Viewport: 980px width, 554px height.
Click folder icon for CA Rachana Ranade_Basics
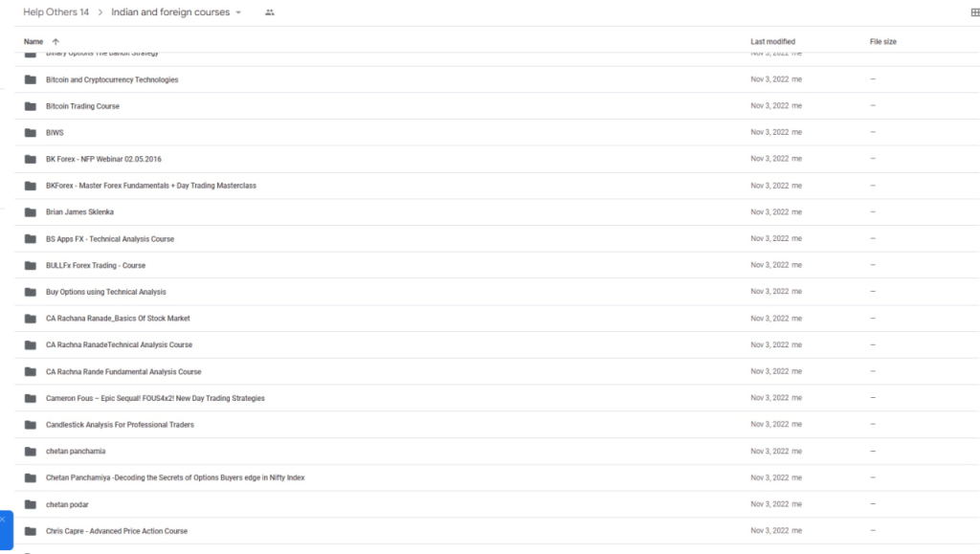pos(30,319)
